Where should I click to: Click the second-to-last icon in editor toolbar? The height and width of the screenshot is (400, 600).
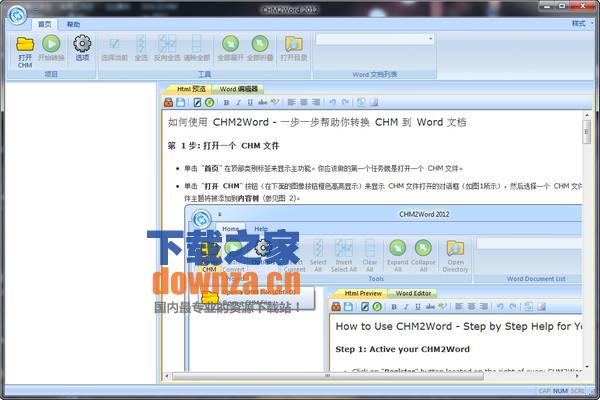point(361,102)
